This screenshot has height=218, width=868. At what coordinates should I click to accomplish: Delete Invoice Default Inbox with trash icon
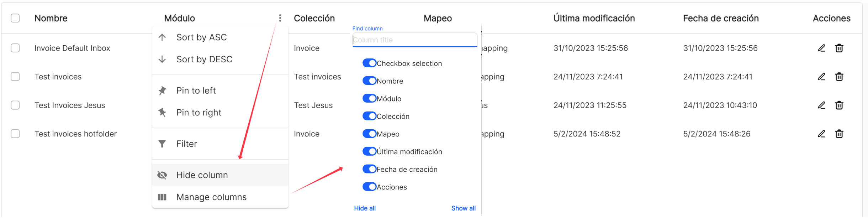click(x=839, y=48)
